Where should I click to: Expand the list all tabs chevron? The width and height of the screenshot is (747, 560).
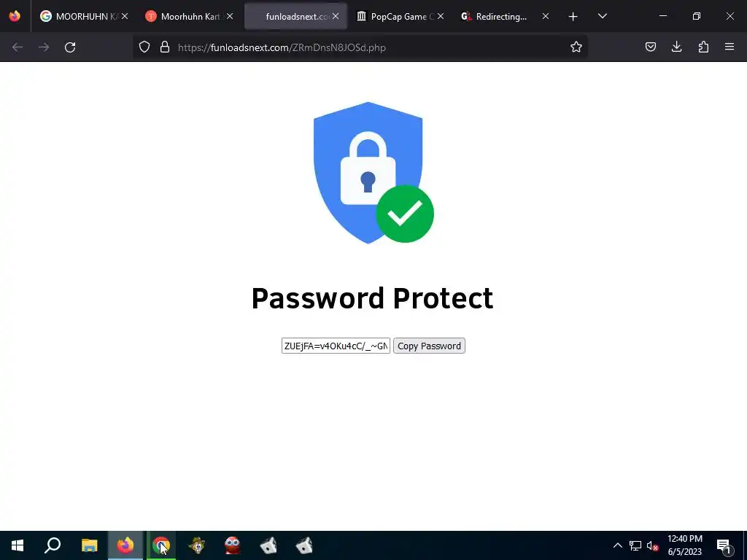click(x=602, y=16)
